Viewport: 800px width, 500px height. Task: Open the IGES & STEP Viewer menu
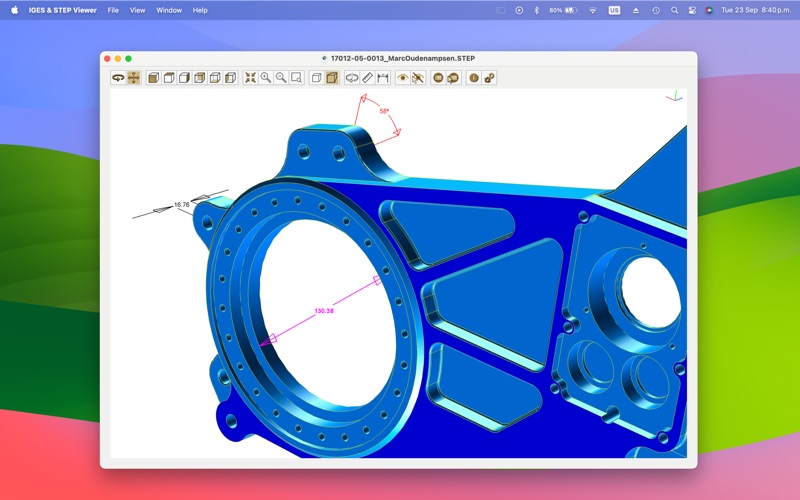[x=62, y=10]
